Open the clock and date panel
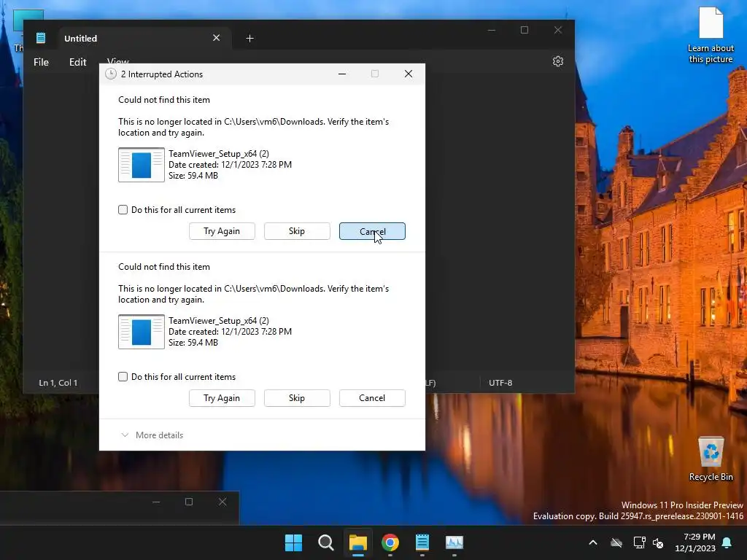 pos(695,542)
